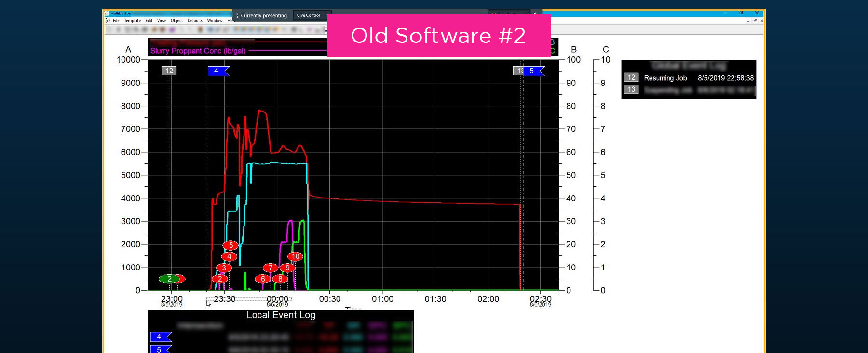
Task: Click the 02:30 time axis label
Action: [541, 299]
